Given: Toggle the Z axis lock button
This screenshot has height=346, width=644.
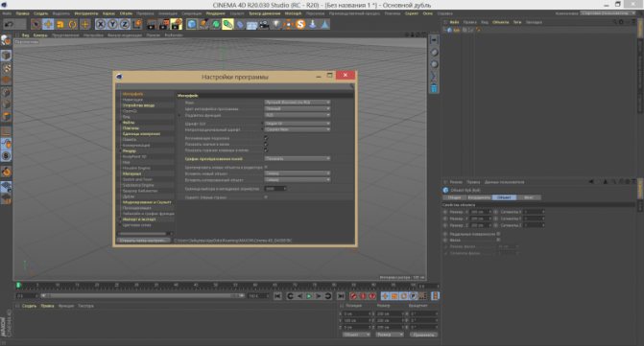Looking at the screenshot, I should coord(125,24).
